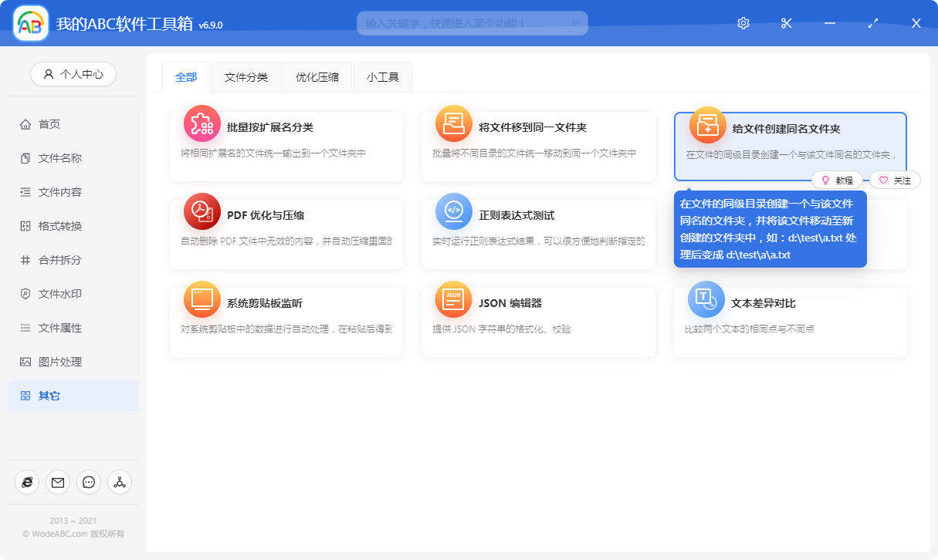
Task: Click the scissors screenshot icon in titlebar
Action: point(786,23)
